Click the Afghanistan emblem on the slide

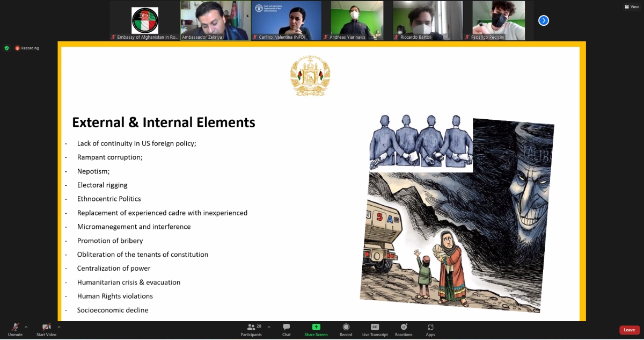(x=310, y=75)
